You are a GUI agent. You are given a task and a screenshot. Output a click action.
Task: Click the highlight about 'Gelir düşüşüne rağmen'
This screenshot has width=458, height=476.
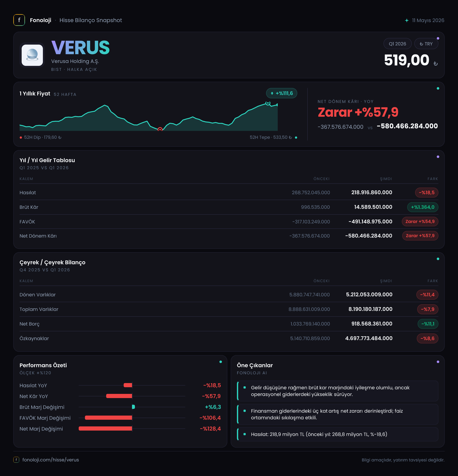click(337, 391)
